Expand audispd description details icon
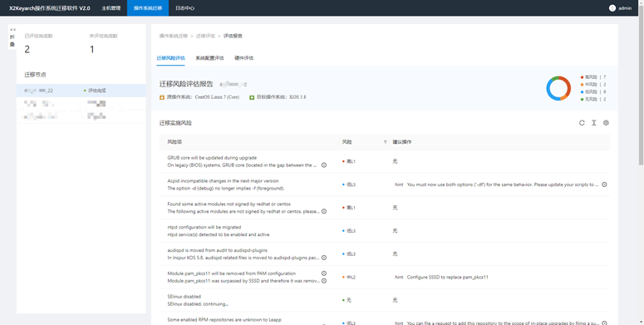Screen dimensions: 644x325 [323, 258]
